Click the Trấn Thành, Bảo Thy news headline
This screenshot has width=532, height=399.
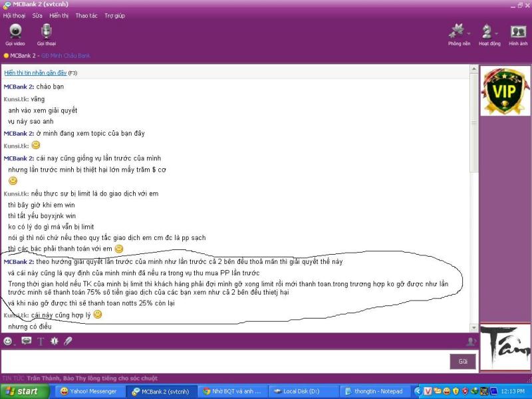point(92,378)
